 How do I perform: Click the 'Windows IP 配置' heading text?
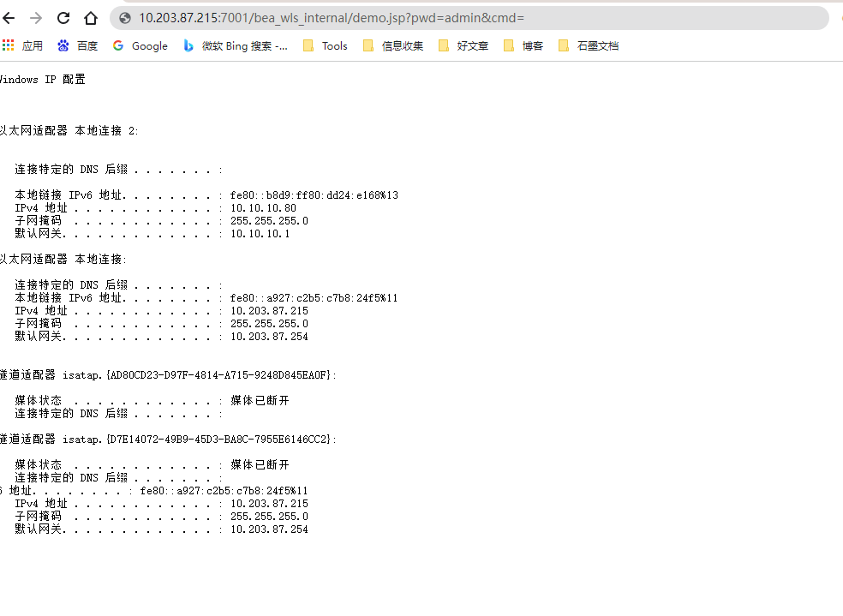tap(43, 80)
